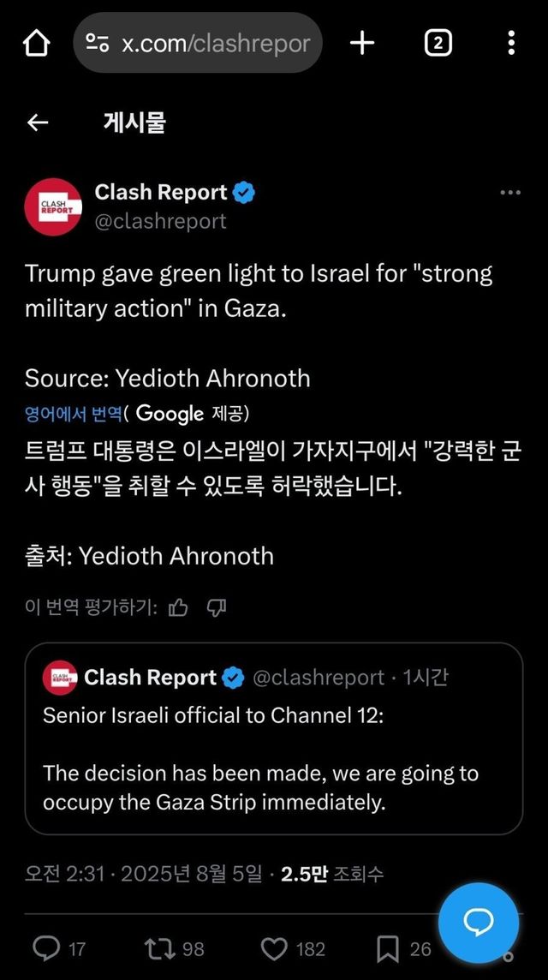
Task: Open the post's three-dot options menu
Action: pyautogui.click(x=509, y=192)
